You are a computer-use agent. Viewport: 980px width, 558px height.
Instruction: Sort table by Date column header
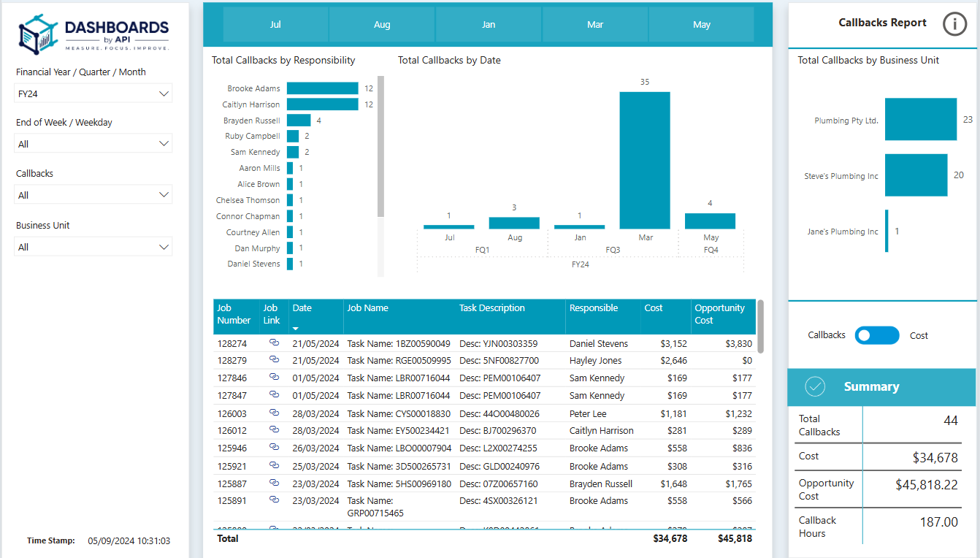point(302,308)
